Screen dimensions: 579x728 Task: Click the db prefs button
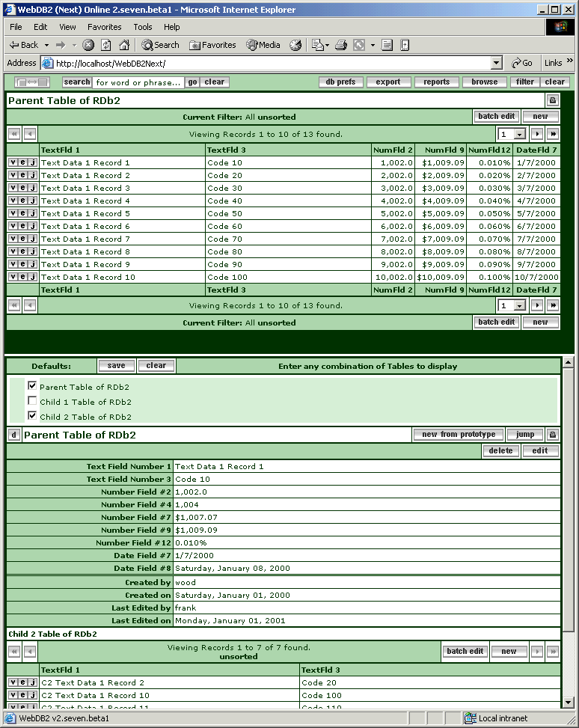click(340, 82)
